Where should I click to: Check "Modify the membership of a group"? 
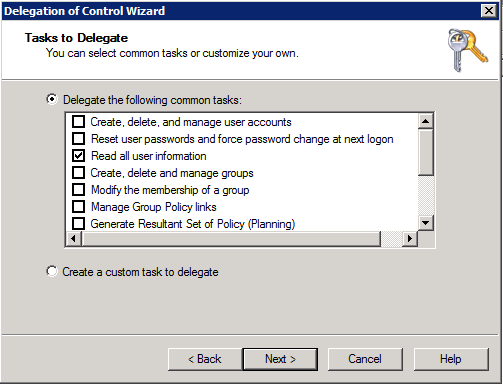(x=79, y=190)
